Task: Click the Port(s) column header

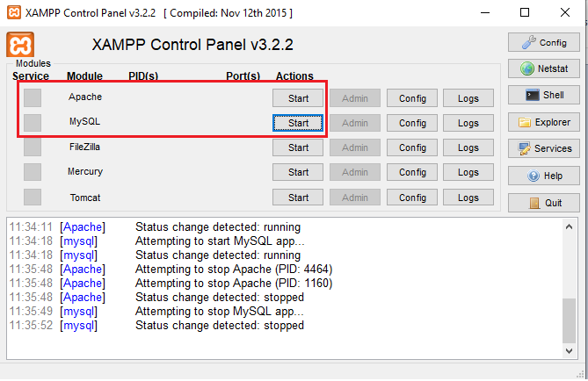Action: (243, 76)
